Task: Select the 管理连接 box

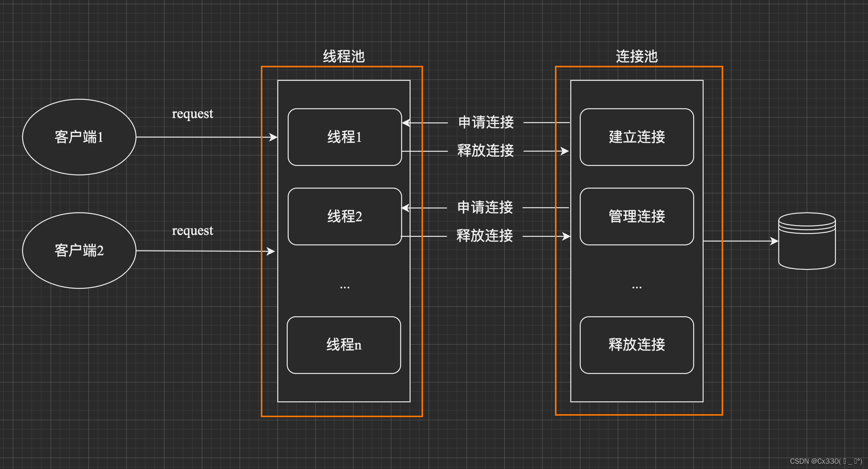Action: 637,216
